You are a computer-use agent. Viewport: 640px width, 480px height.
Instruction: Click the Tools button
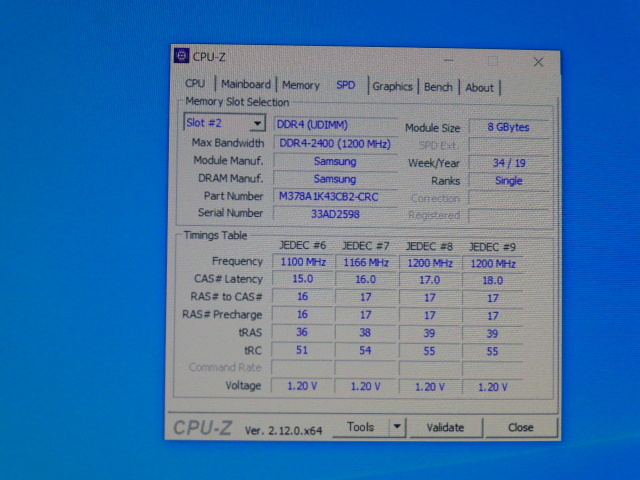click(x=361, y=427)
